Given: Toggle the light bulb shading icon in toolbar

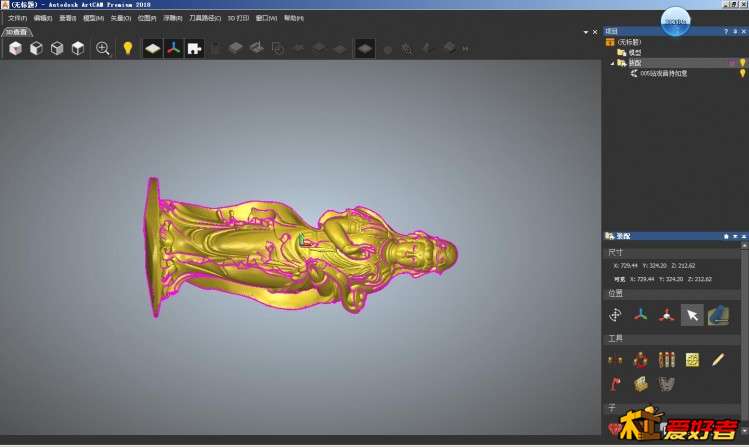Looking at the screenshot, I should click(128, 48).
